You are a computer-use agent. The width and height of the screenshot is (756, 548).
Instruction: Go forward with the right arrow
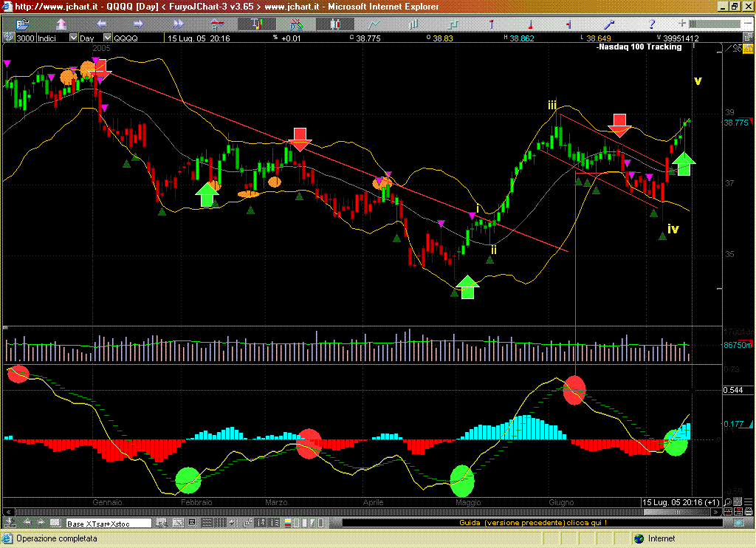click(x=138, y=24)
